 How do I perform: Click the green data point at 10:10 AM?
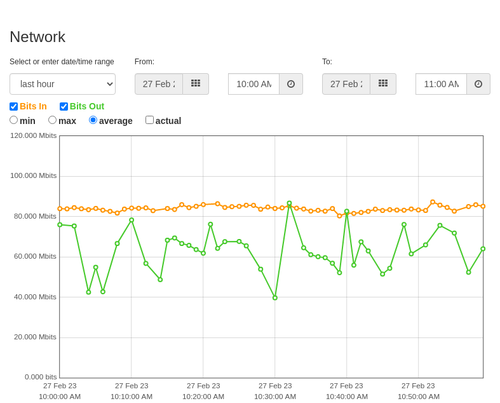131,220
